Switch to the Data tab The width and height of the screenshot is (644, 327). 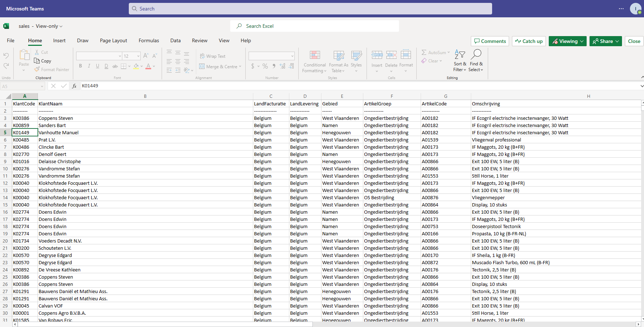(175, 40)
